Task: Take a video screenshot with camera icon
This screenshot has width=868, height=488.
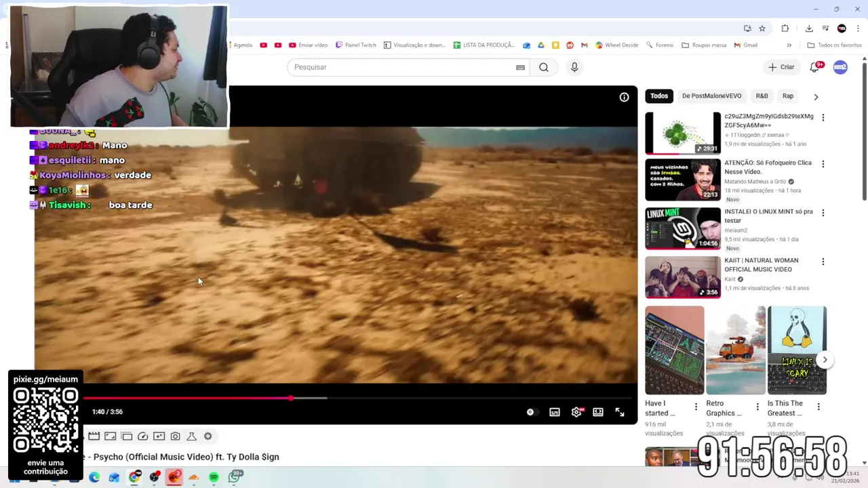Action: tap(176, 436)
